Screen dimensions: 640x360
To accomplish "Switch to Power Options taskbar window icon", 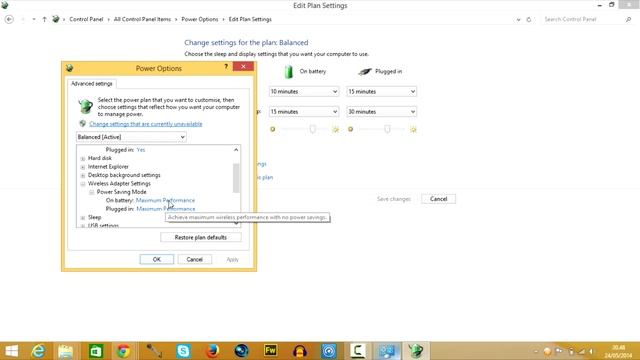I will [x=416, y=351].
